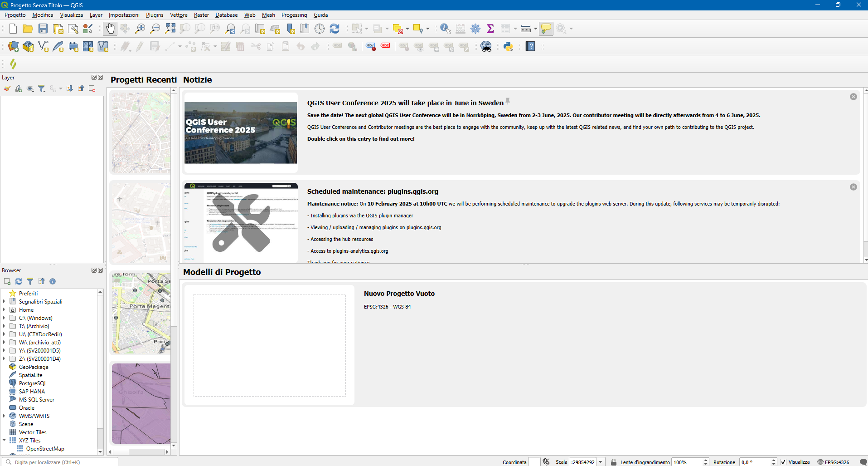
Task: Open the Processing menu
Action: 294,15
